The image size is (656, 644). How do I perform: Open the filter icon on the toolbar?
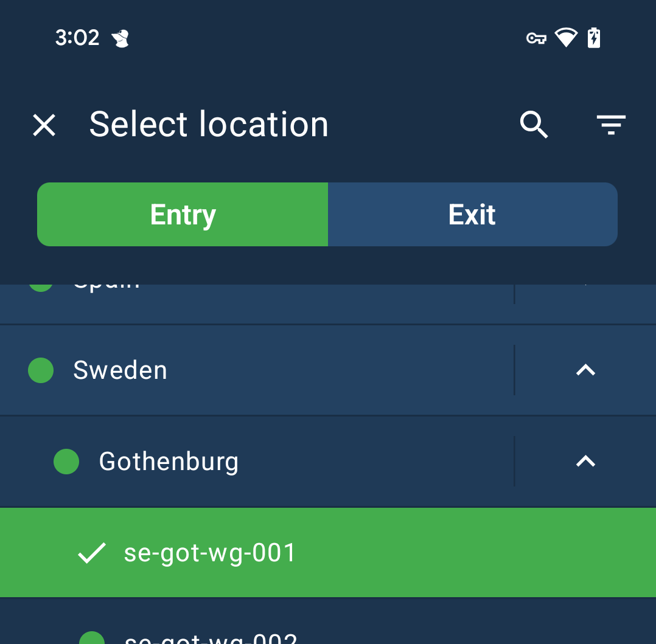pyautogui.click(x=611, y=125)
